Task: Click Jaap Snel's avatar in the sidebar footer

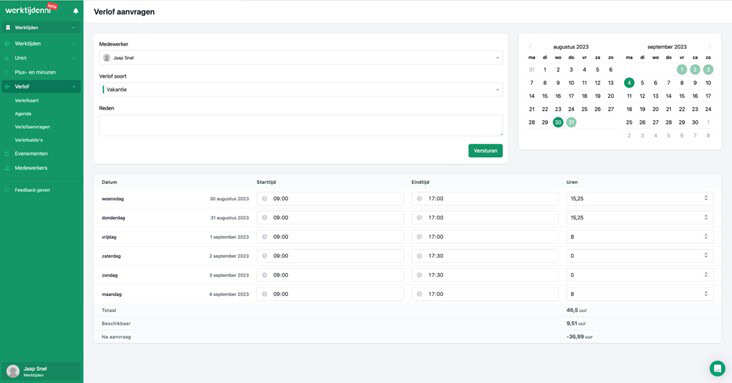Action: coord(13,371)
